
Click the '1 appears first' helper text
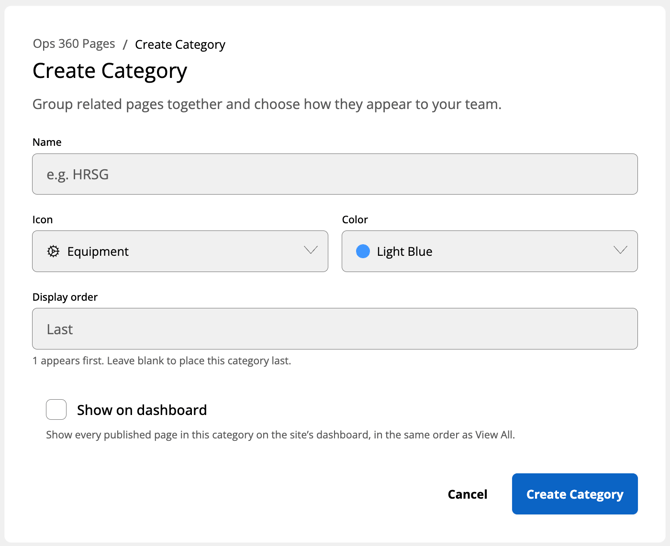coord(162,361)
